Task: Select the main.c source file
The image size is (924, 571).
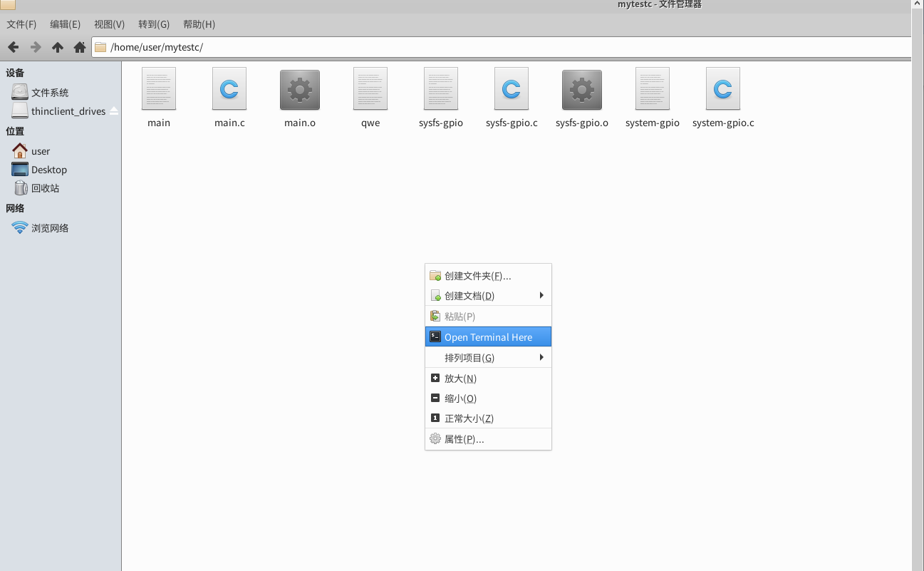Action: point(229,90)
